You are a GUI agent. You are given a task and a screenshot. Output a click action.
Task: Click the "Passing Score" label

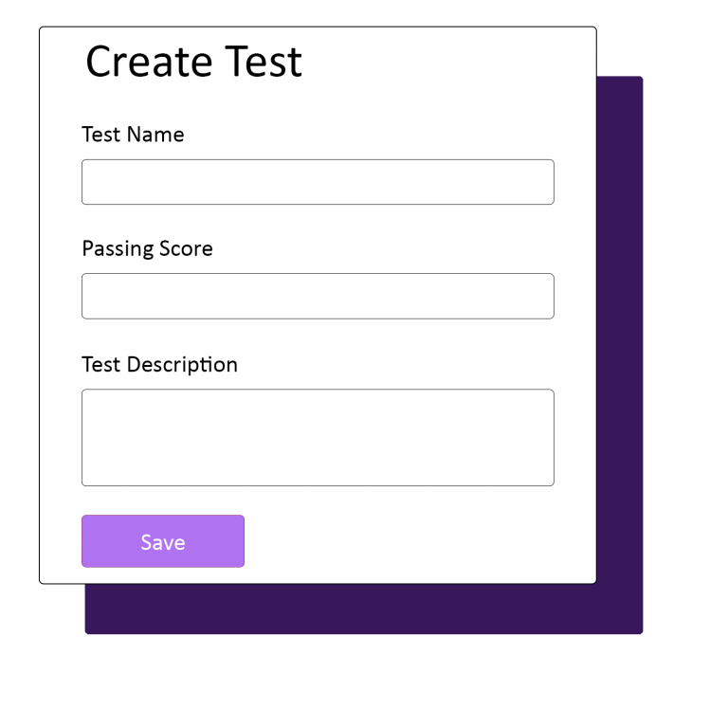click(147, 249)
